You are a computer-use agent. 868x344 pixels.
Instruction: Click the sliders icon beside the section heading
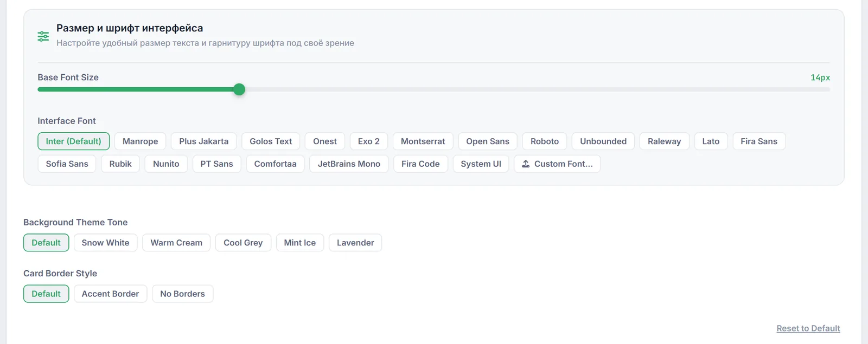point(43,36)
